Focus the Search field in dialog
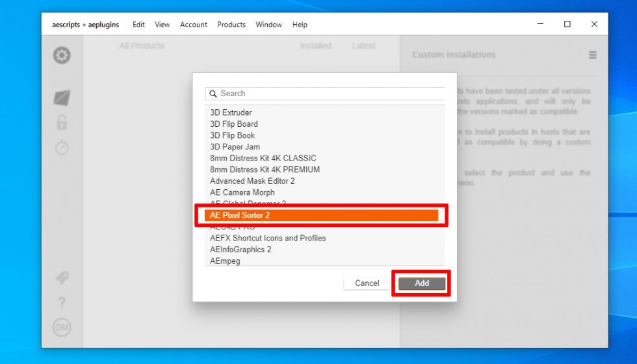 [x=325, y=94]
